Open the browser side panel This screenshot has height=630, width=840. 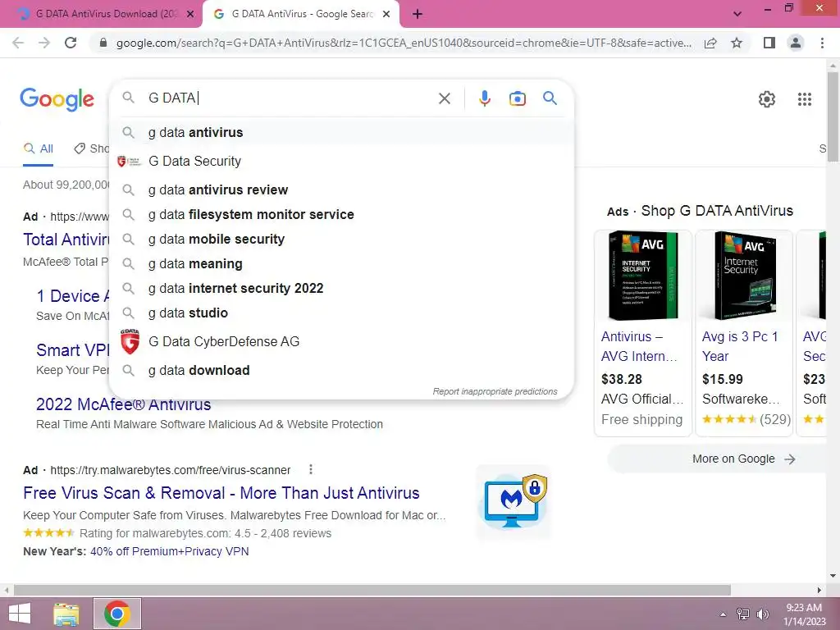pyautogui.click(x=769, y=43)
